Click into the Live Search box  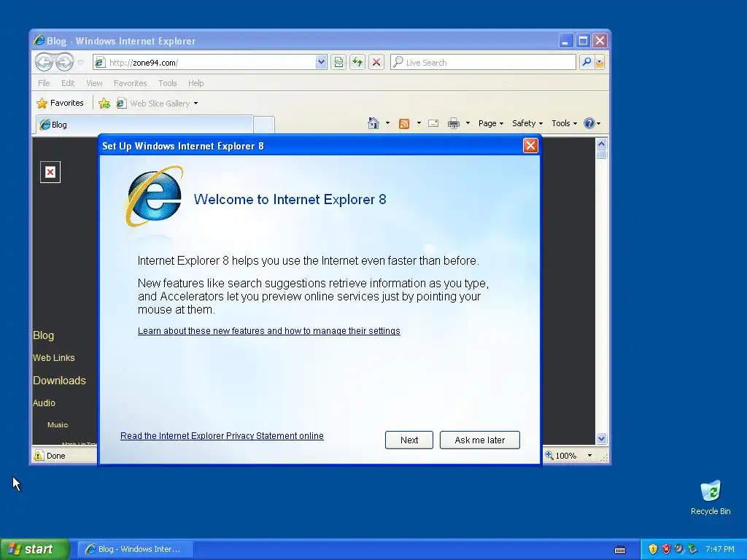coord(483,63)
